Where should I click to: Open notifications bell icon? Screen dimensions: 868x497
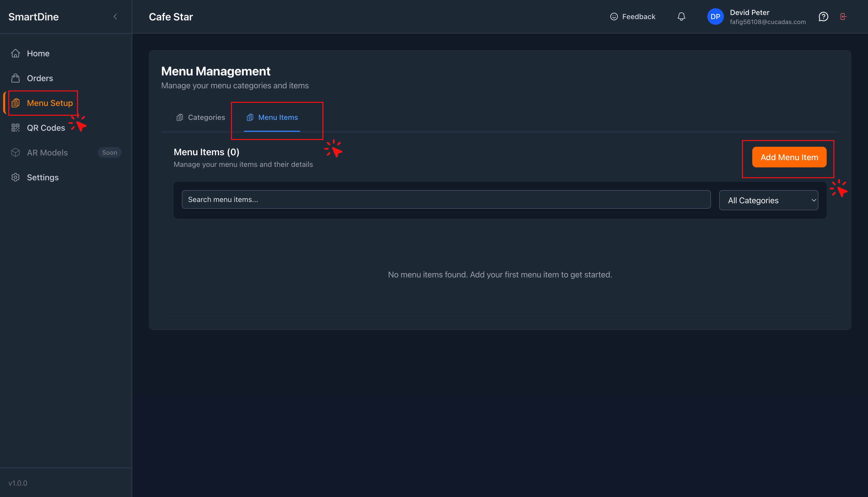pos(681,17)
